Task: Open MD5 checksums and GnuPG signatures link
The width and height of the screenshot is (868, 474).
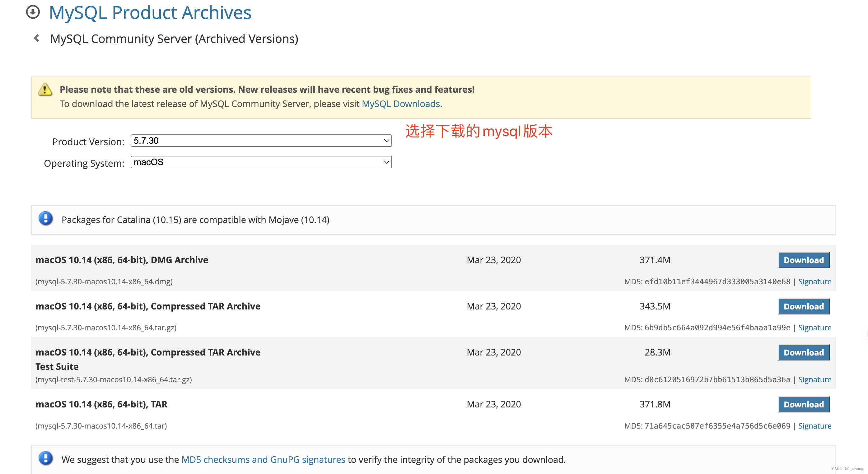Action: [x=263, y=459]
